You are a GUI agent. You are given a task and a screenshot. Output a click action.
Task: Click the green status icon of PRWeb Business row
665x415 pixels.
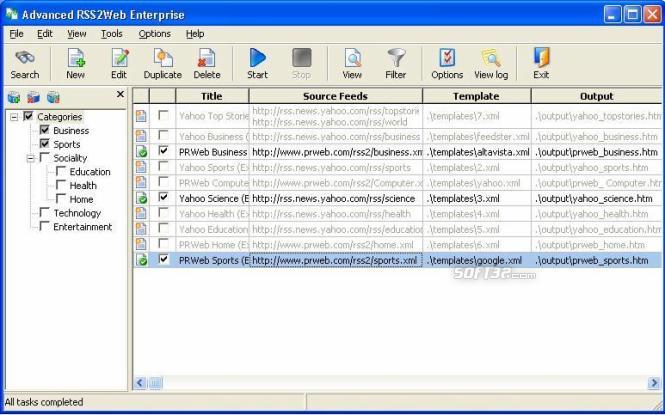(141, 151)
